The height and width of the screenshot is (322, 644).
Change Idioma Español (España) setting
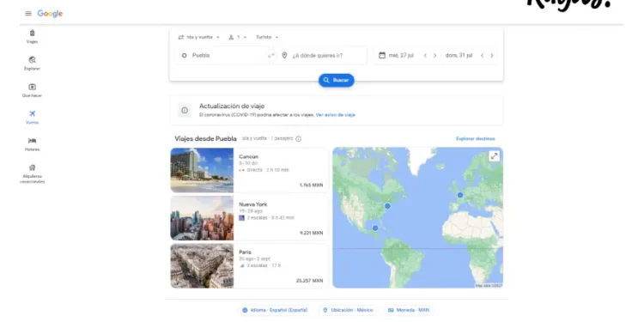(275, 310)
